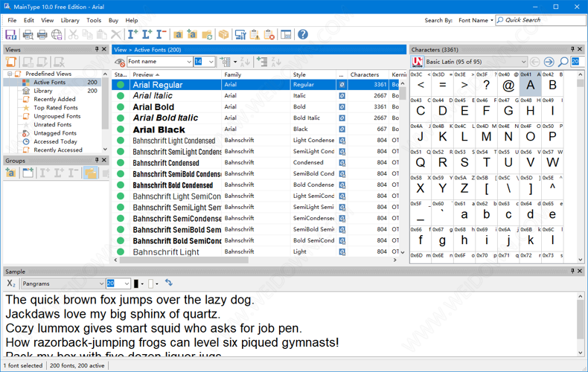Open the tools settings monitor icon
The height and width of the screenshot is (372, 588).
(240, 34)
